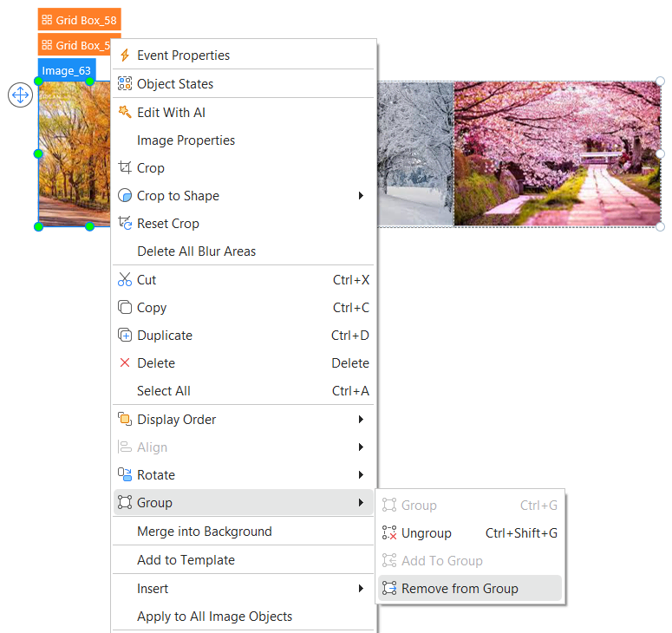This screenshot has height=633, width=672.
Task: Choose Remove from Group
Action: pyautogui.click(x=460, y=589)
